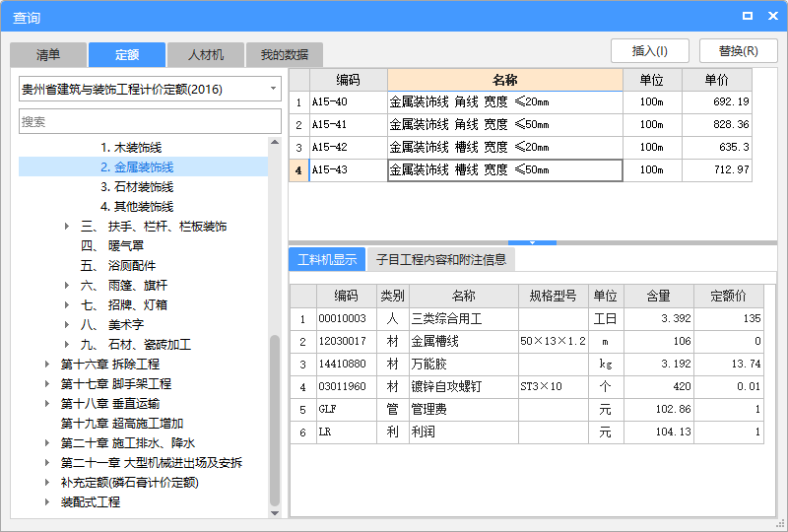
Task: Select quota row A15-42
Action: click(x=520, y=148)
